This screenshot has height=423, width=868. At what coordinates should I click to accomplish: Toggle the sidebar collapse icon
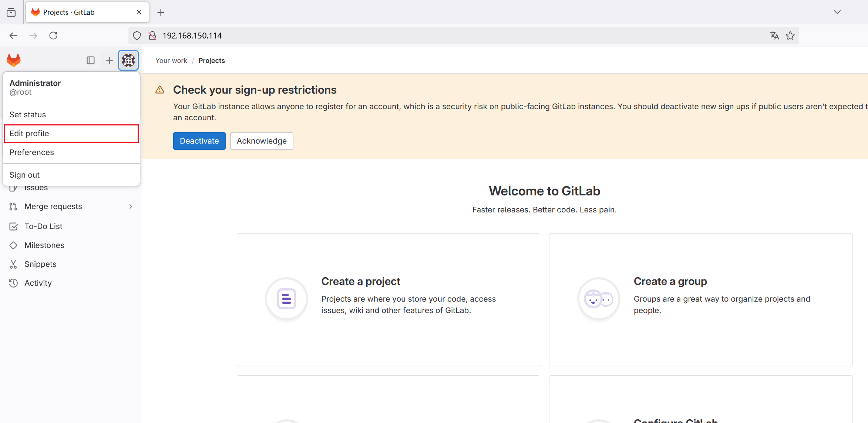(x=91, y=60)
